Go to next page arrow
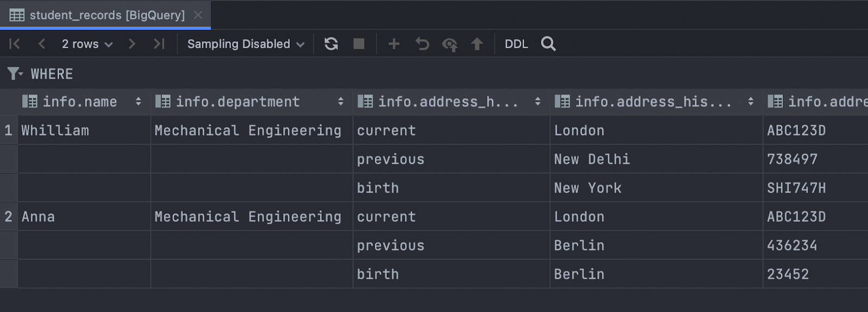Viewport: 868px width, 312px height. point(132,44)
